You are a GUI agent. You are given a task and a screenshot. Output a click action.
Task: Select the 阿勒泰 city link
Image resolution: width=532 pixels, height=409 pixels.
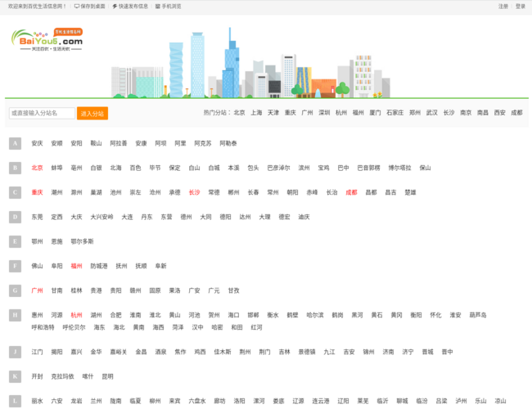[228, 143]
